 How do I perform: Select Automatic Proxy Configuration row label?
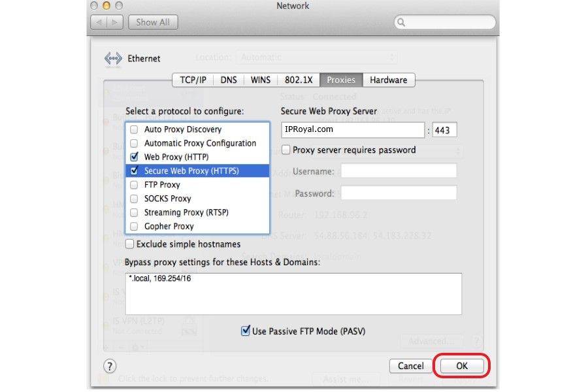[x=201, y=143]
